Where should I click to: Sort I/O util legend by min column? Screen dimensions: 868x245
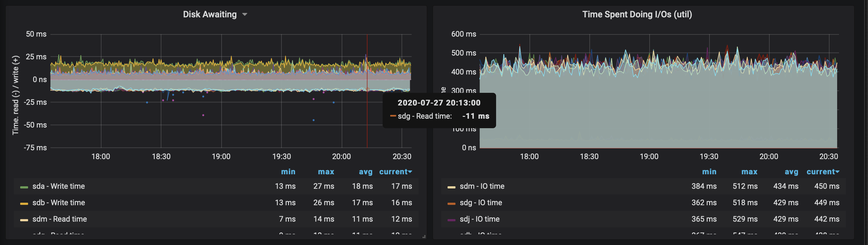pos(709,172)
